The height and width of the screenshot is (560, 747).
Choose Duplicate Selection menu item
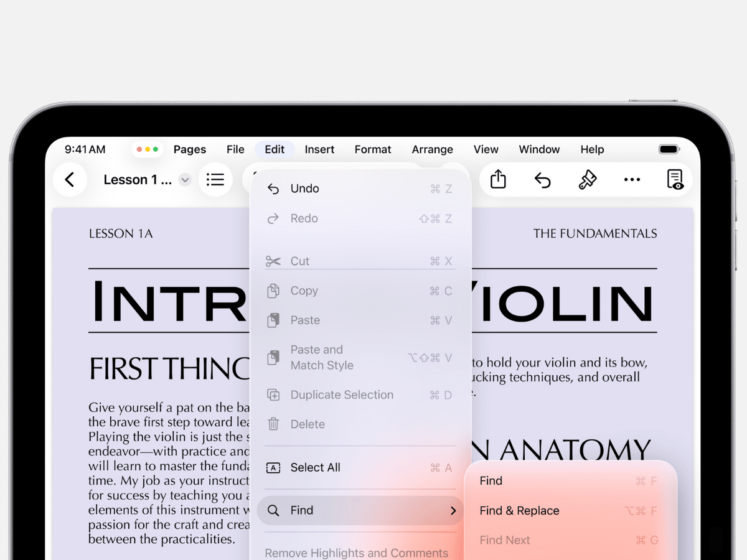360,394
